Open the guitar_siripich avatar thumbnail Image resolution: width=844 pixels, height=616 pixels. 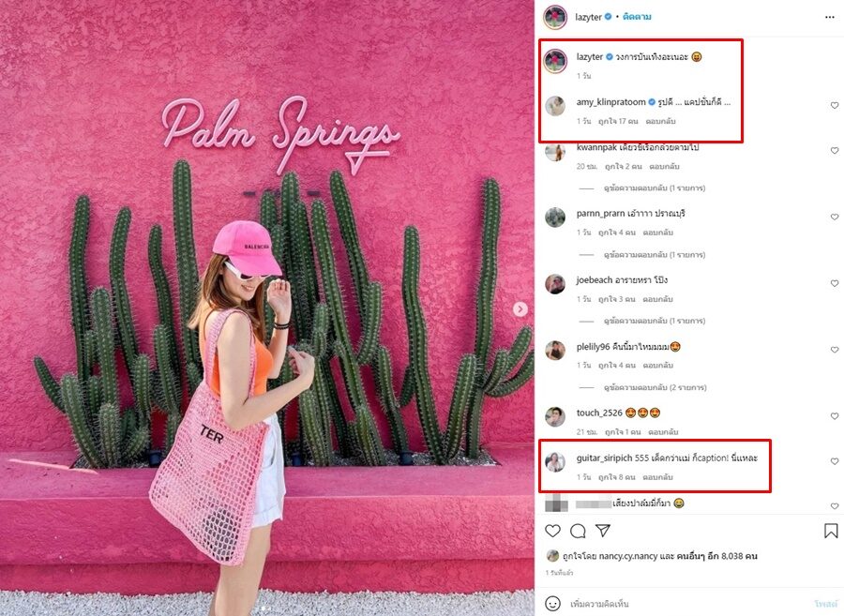point(555,461)
